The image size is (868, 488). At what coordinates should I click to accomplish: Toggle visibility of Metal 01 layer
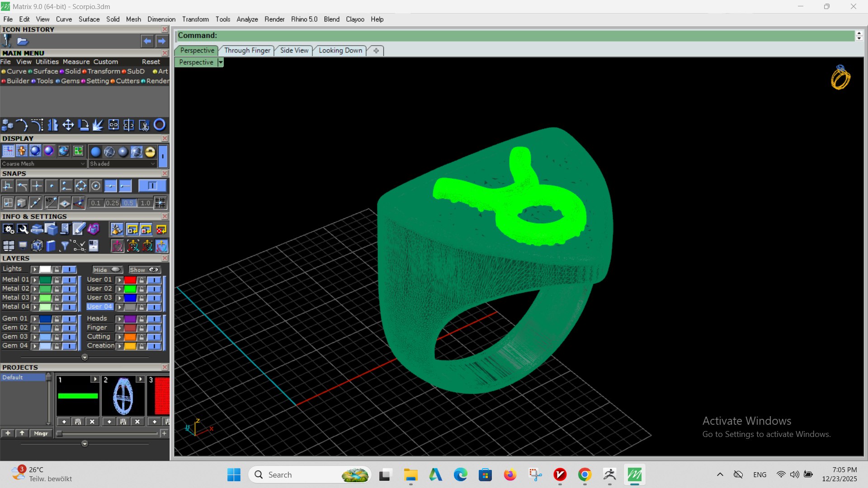pyautogui.click(x=69, y=280)
